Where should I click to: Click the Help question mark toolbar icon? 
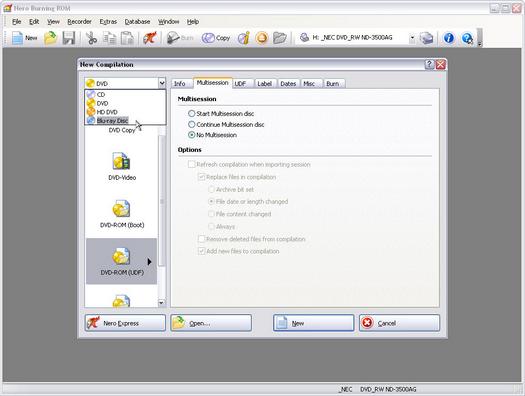click(x=467, y=38)
